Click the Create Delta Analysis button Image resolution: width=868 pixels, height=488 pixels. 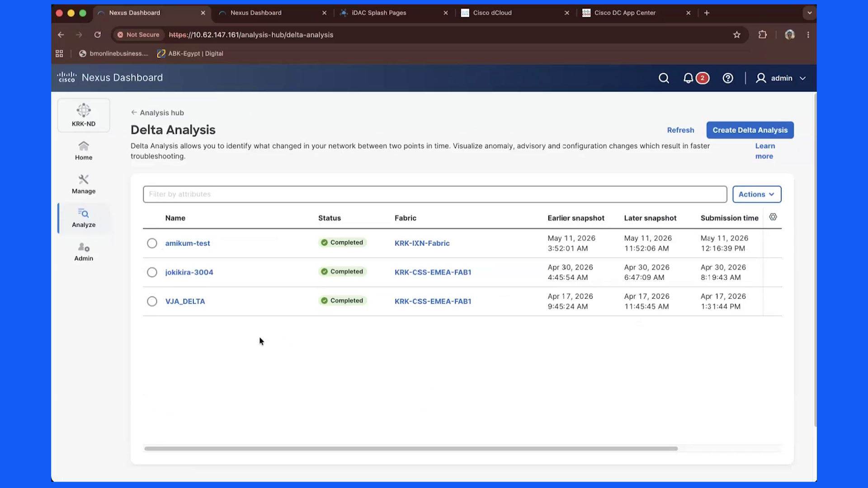[x=750, y=130]
